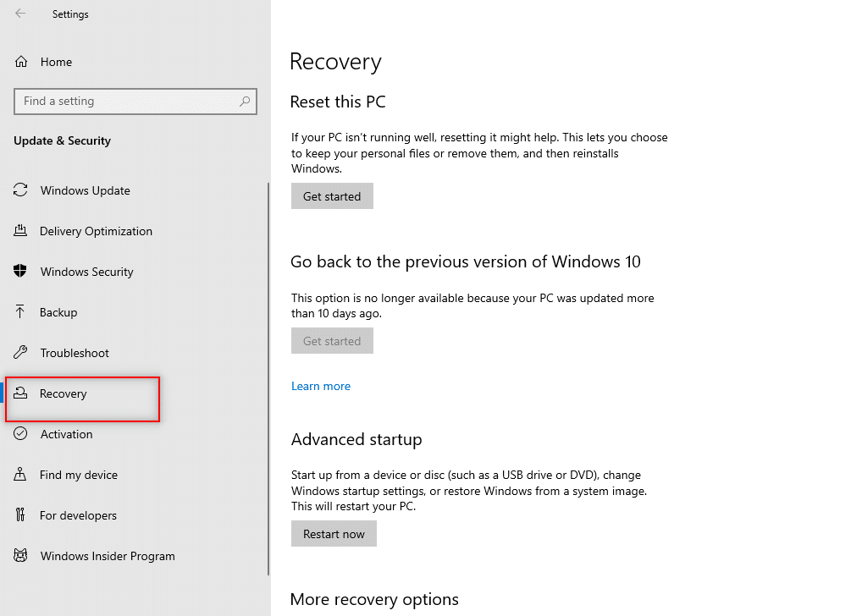The height and width of the screenshot is (616, 851).
Task: Click the back arrow icon
Action: [x=20, y=14]
